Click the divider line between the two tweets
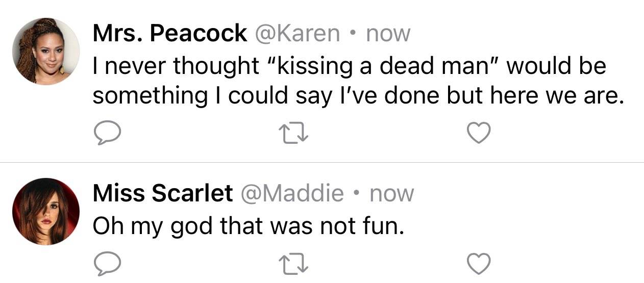The width and height of the screenshot is (644, 283). 322,162
